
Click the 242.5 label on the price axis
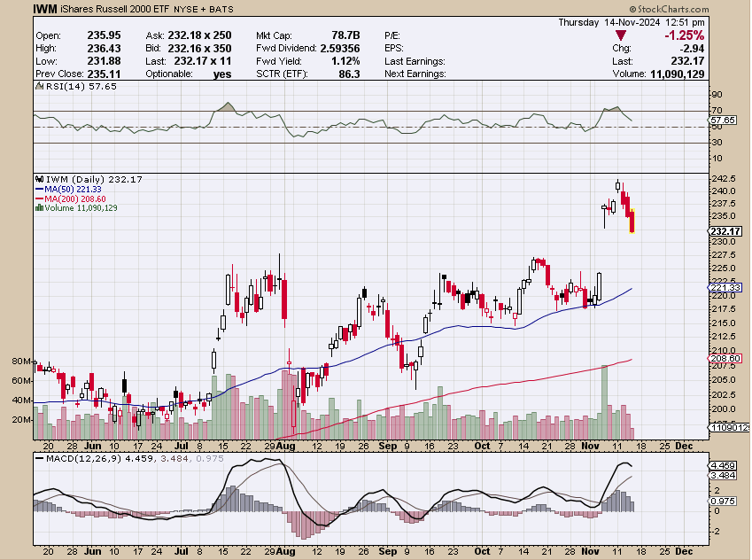coord(724,178)
